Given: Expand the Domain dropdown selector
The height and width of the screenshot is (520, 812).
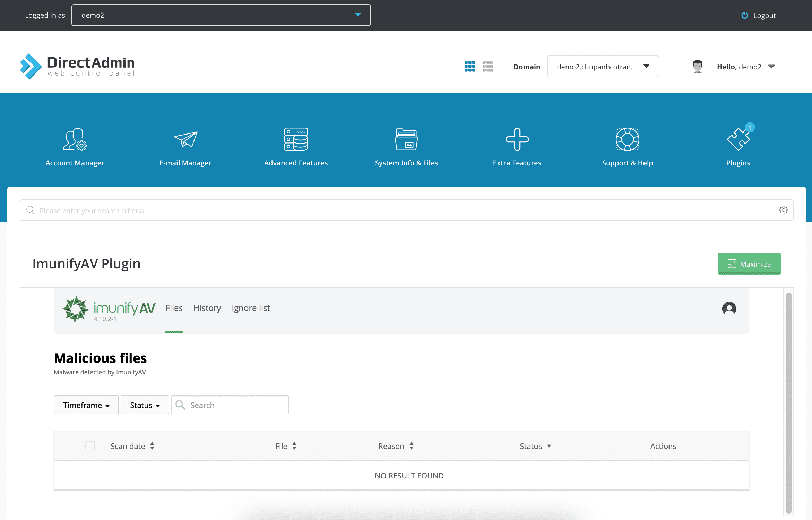Looking at the screenshot, I should (647, 66).
